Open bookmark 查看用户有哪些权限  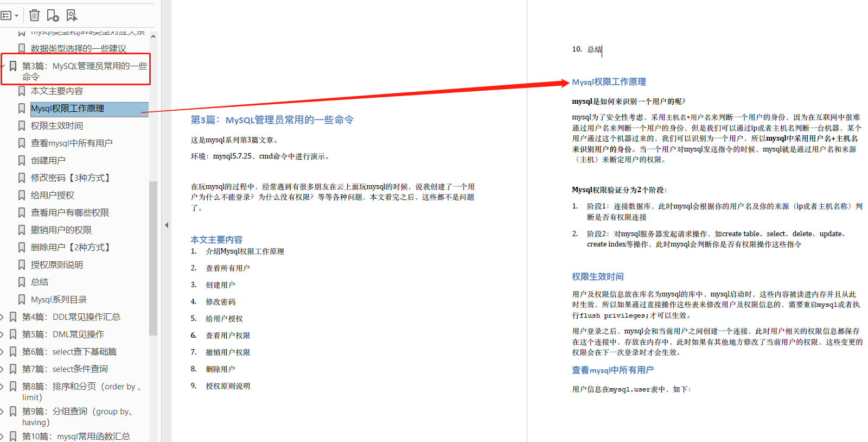coord(70,213)
